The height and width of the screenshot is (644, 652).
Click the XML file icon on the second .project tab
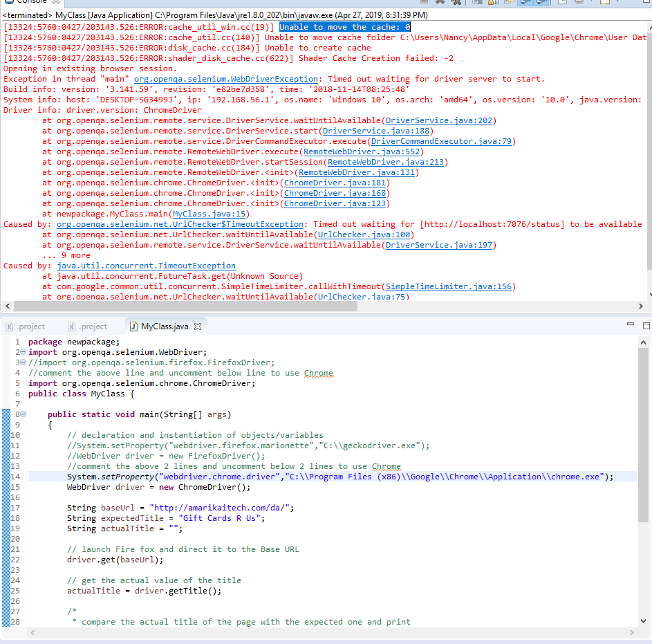click(x=71, y=326)
